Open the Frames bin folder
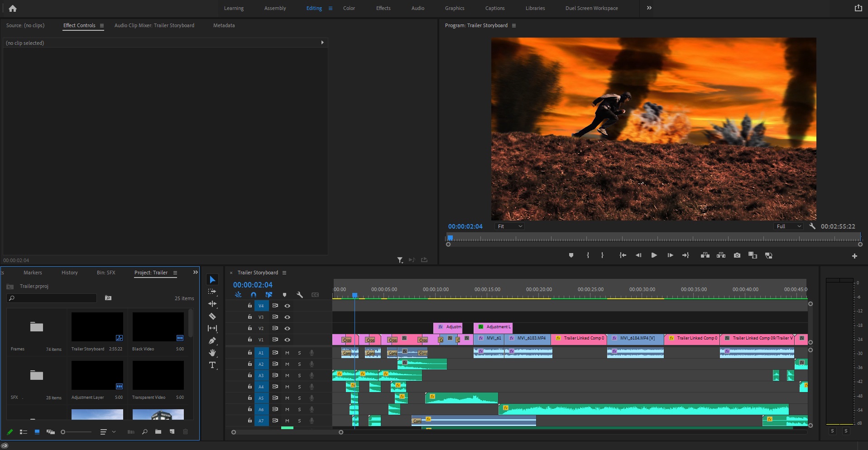This screenshot has height=450, width=868. (x=36, y=327)
